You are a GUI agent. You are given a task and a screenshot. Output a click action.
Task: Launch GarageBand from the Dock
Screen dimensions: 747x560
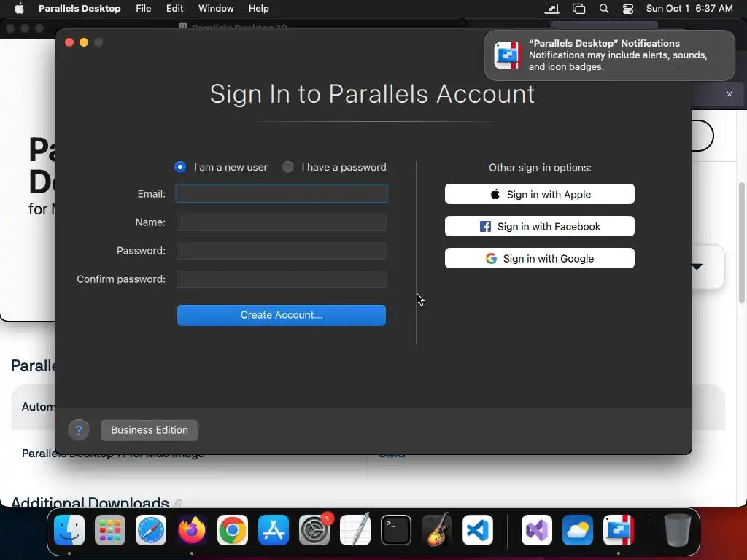tap(437, 530)
